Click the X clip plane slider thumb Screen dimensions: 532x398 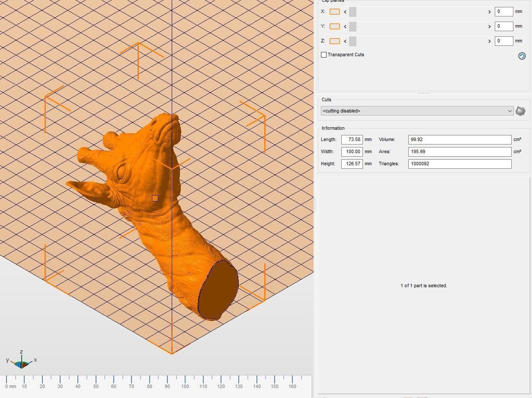[x=353, y=12]
